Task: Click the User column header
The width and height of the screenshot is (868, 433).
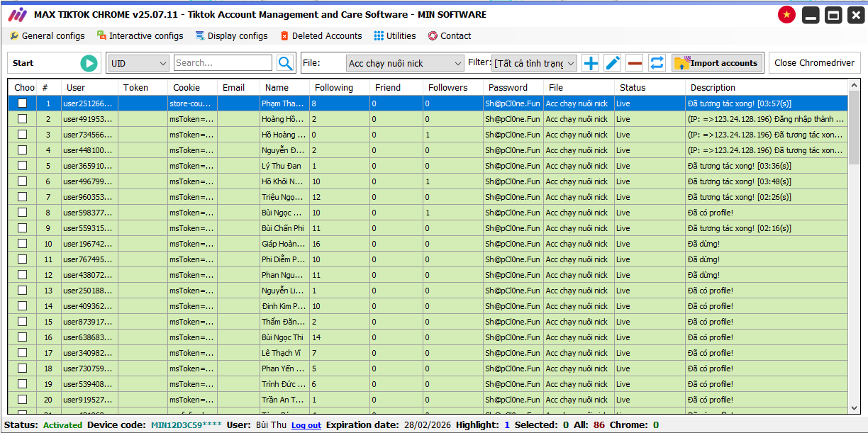Action: pos(89,88)
